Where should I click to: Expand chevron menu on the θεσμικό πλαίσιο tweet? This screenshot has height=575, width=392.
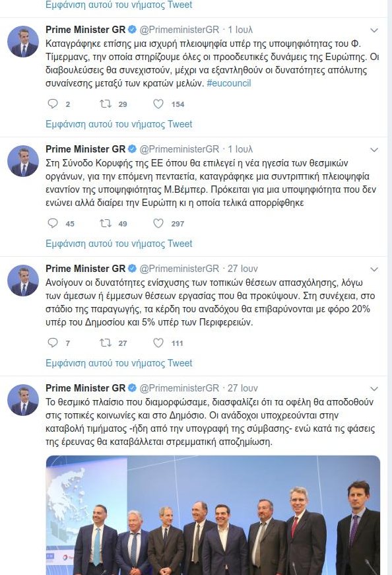click(x=374, y=389)
